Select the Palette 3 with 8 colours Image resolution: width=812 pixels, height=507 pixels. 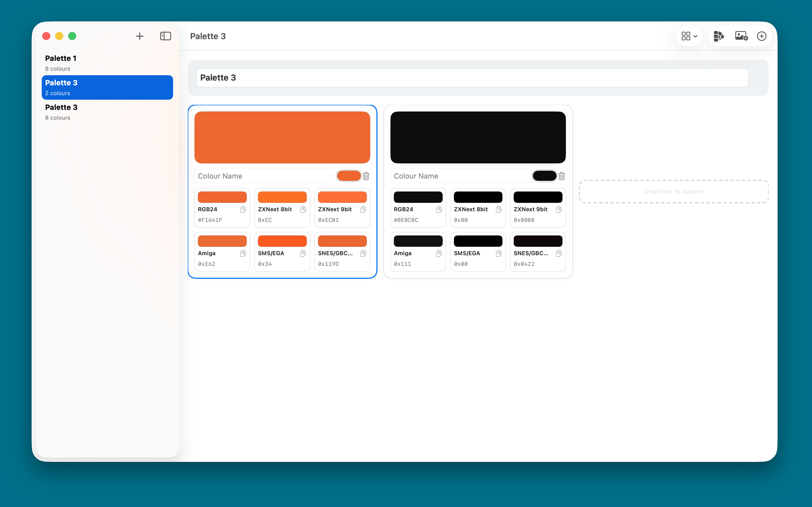coord(107,112)
